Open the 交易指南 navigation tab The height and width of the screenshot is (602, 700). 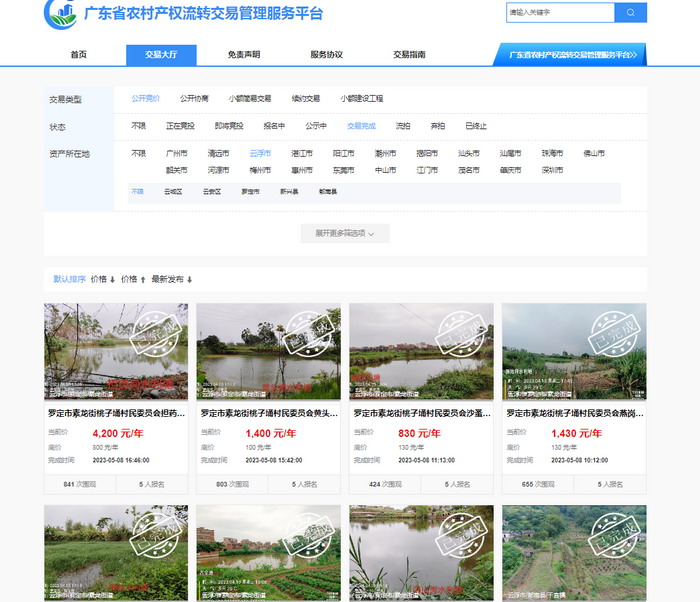click(x=409, y=55)
